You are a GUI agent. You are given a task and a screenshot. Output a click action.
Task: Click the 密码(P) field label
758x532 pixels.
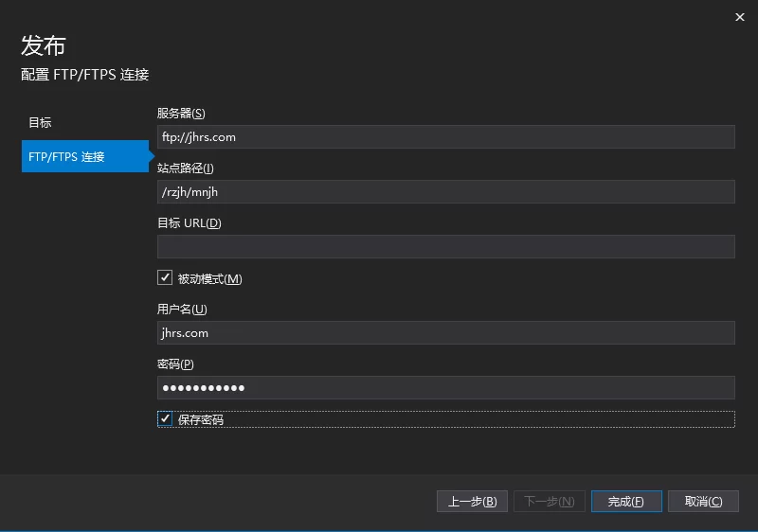point(175,364)
